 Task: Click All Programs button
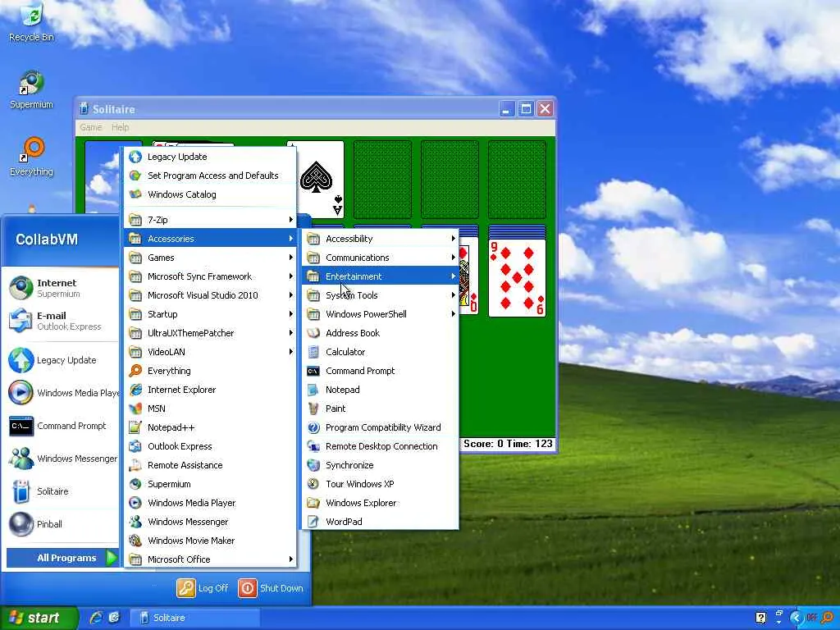[x=62, y=558]
